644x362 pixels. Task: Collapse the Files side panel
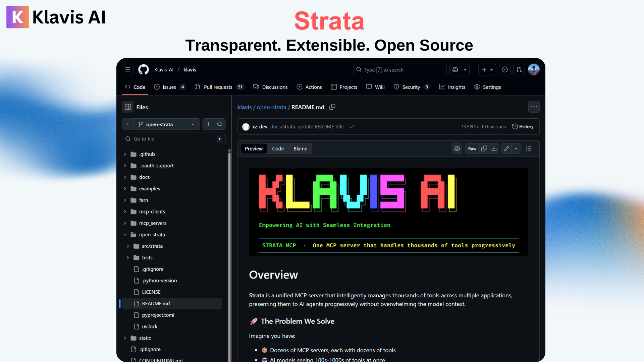pos(128,107)
